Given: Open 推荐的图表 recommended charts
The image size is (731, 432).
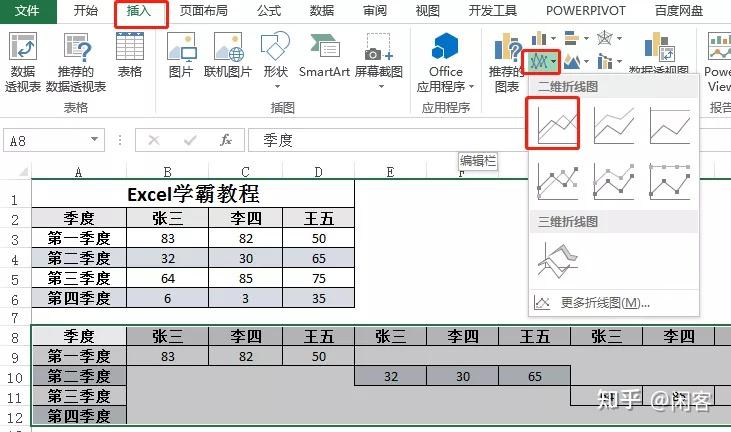Looking at the screenshot, I should [506, 62].
